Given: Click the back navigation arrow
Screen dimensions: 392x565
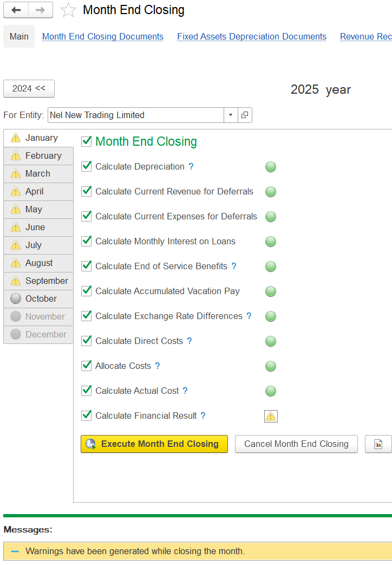Looking at the screenshot, I should pyautogui.click(x=16, y=10).
